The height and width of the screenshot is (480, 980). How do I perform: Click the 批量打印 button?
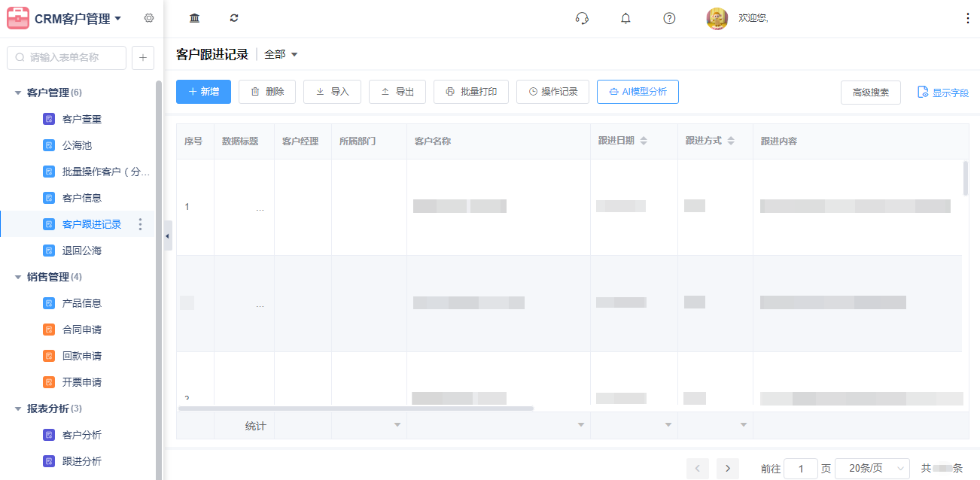(471, 92)
